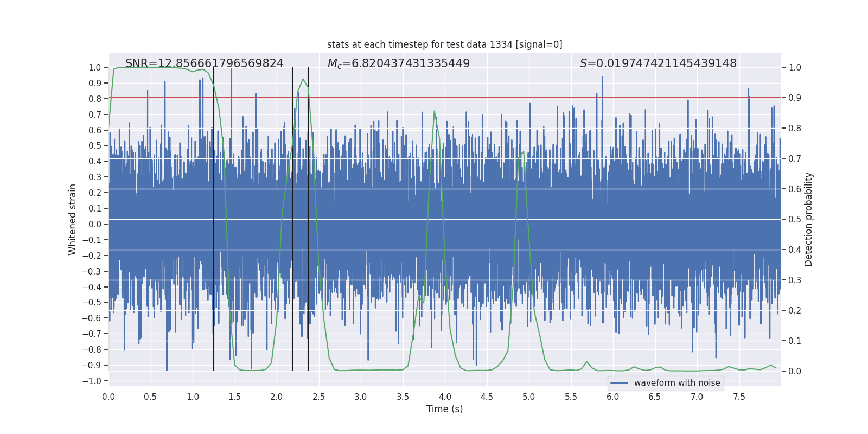Select Detection probability tick label 0.3
This screenshot has height=434, width=868.
(795, 280)
